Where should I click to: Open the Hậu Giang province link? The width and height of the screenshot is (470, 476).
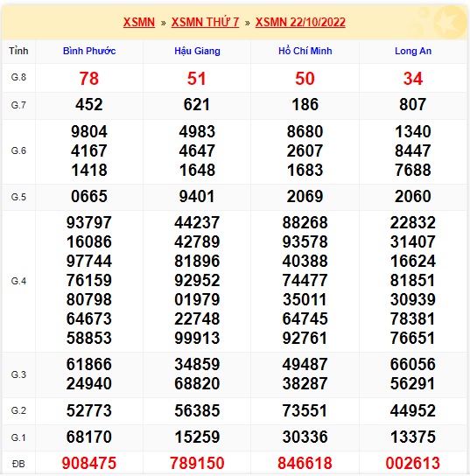(197, 51)
